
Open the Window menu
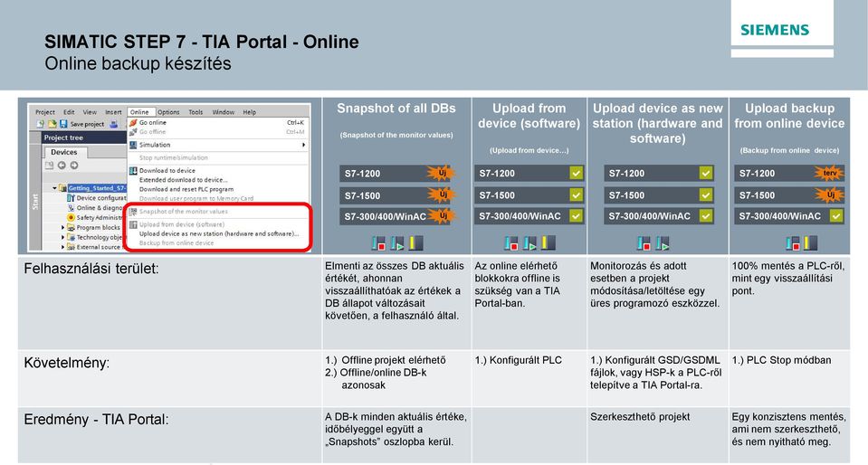pos(223,112)
